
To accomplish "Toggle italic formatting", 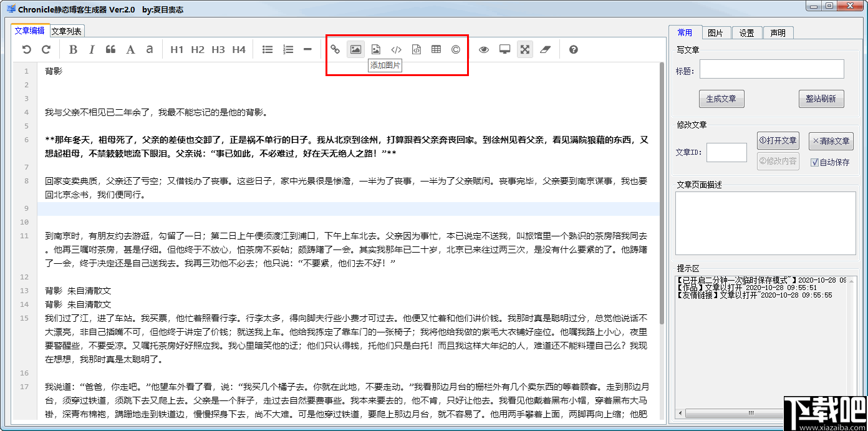I will [x=91, y=49].
